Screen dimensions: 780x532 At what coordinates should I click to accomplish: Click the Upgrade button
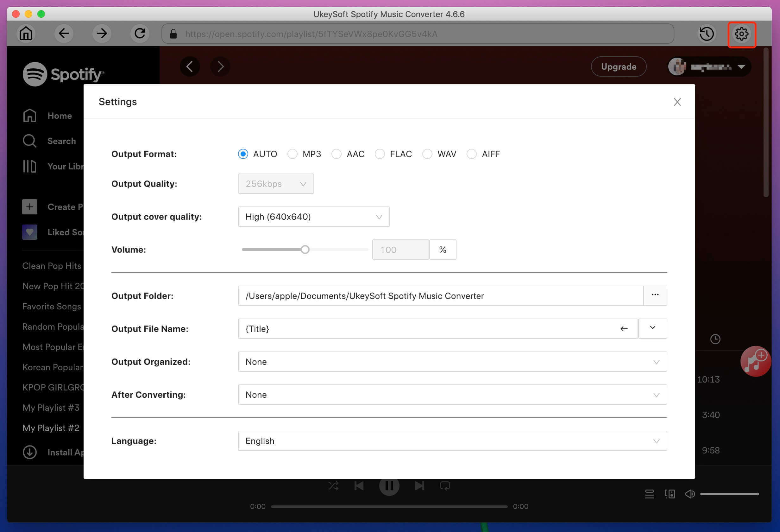click(618, 66)
